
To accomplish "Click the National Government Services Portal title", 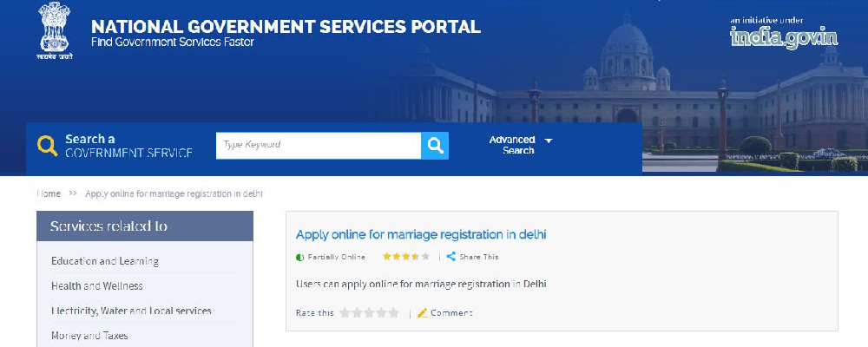I will [286, 27].
